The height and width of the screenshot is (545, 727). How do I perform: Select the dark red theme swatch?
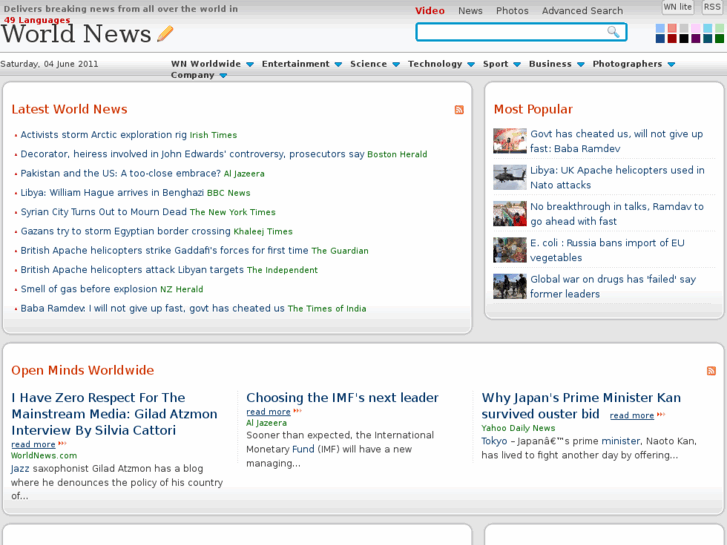pyautogui.click(x=672, y=38)
